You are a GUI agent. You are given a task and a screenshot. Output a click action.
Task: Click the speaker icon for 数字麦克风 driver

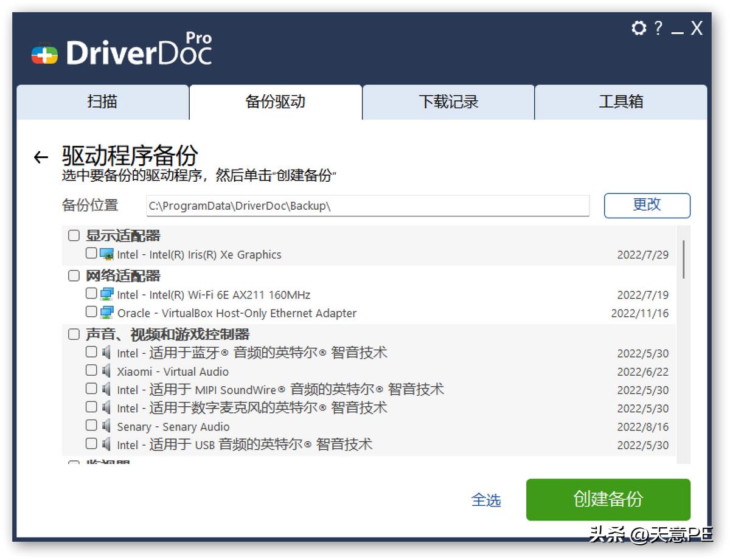pyautogui.click(x=106, y=407)
